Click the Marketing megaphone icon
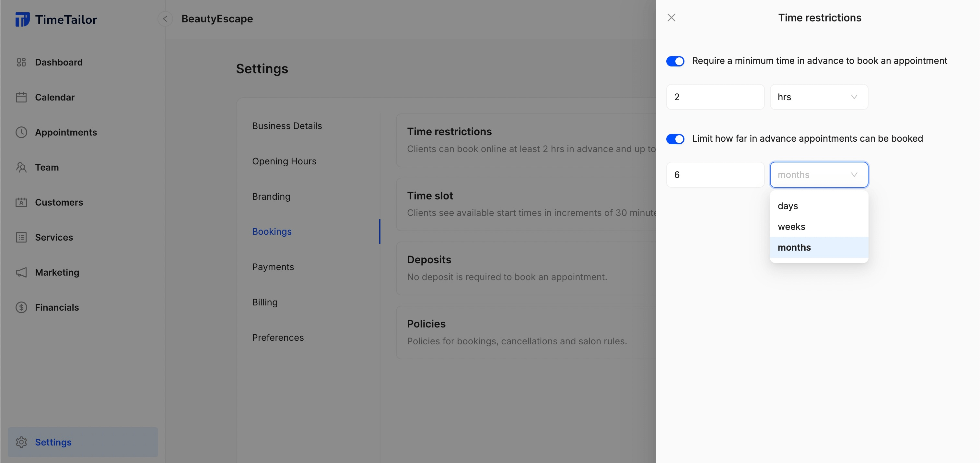980x463 pixels. pyautogui.click(x=21, y=272)
